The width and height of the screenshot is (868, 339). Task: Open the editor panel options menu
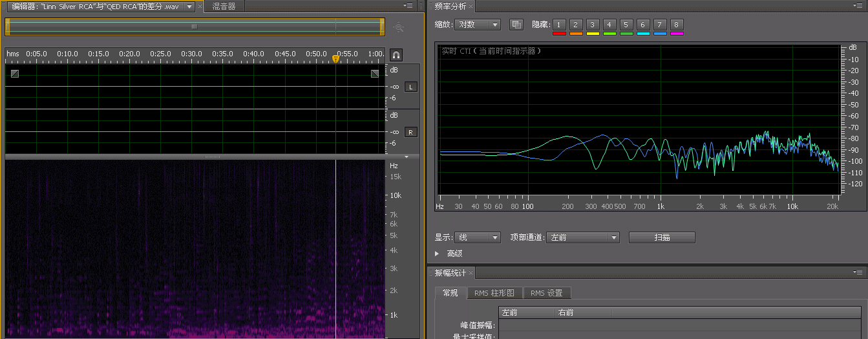point(408,6)
